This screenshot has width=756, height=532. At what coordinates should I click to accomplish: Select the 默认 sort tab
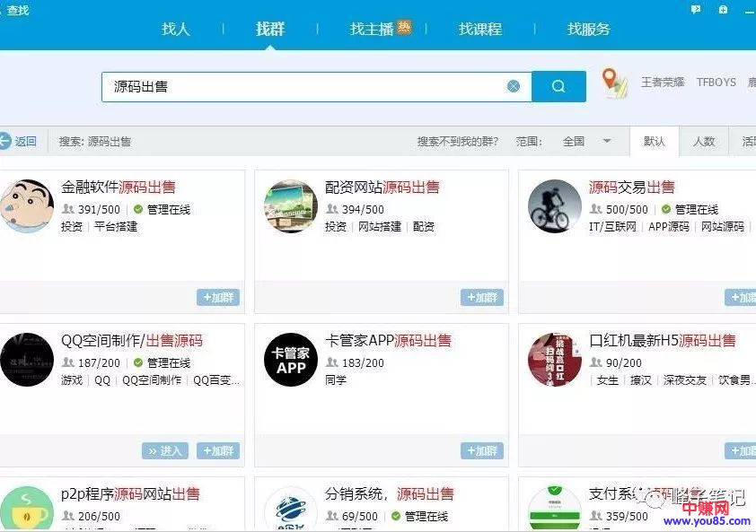(655, 141)
